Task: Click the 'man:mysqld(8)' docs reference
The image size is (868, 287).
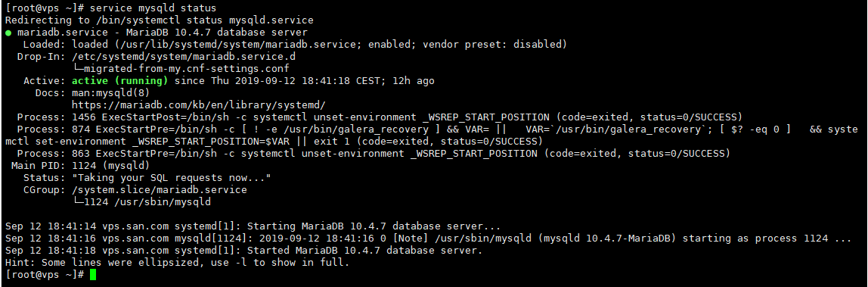Action: 111,92
